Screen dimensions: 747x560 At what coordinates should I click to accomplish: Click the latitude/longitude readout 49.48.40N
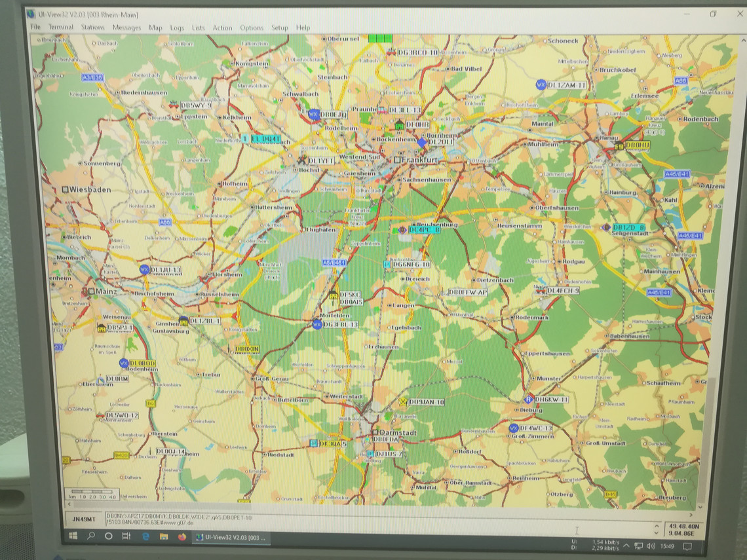(683, 526)
